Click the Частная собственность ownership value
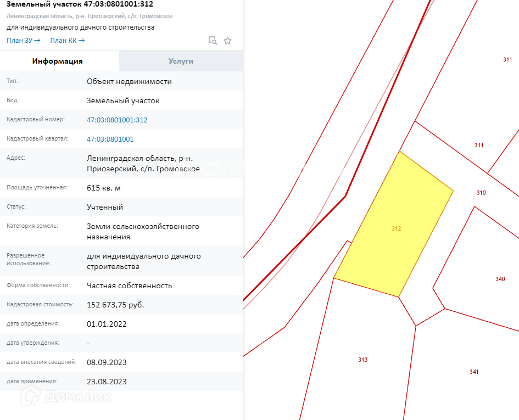Screen dimensions: 519x420 [130, 285]
